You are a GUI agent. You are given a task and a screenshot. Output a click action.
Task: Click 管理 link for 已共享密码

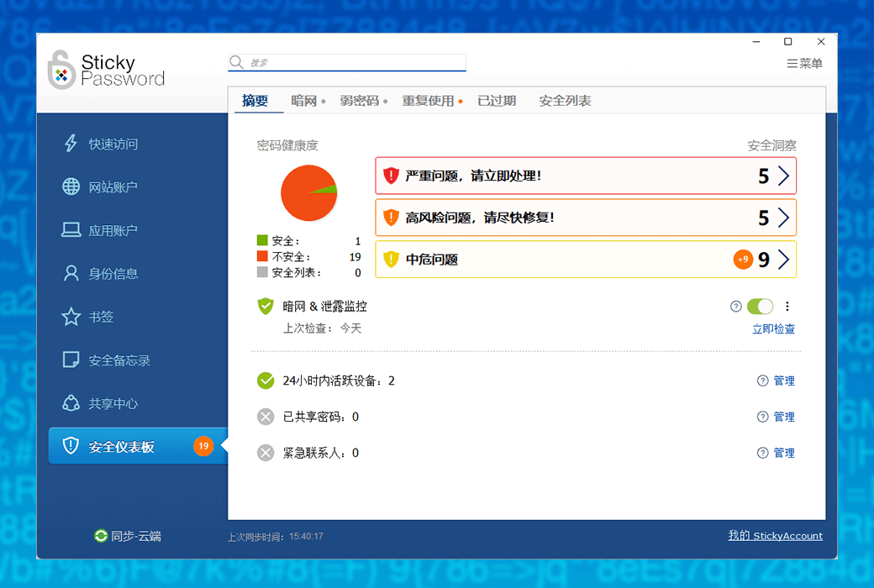(x=784, y=417)
